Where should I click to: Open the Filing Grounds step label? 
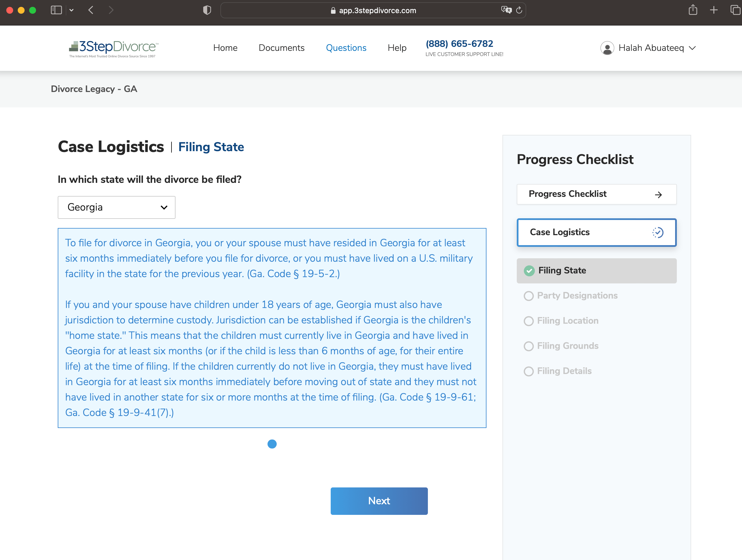[568, 346]
